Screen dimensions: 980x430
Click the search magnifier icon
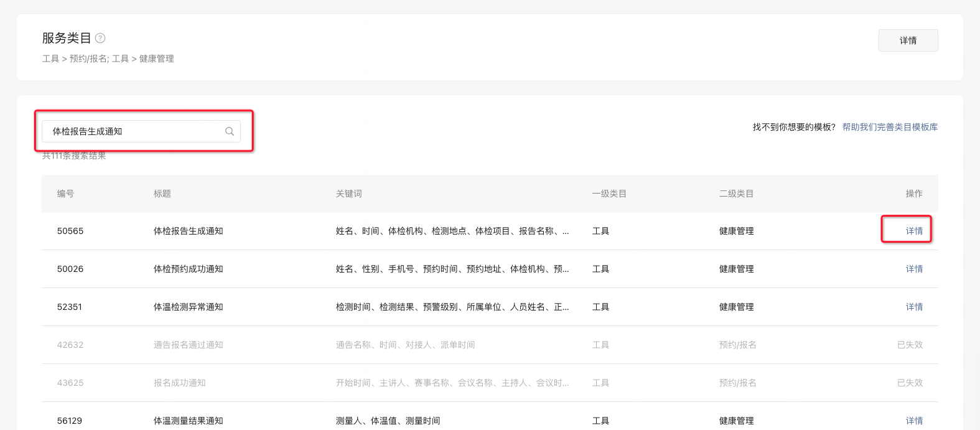[230, 131]
